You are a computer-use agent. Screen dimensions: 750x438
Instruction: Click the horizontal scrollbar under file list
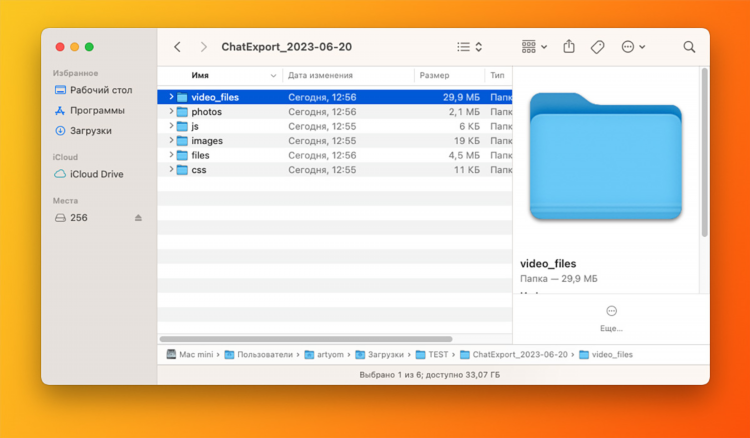click(306, 339)
